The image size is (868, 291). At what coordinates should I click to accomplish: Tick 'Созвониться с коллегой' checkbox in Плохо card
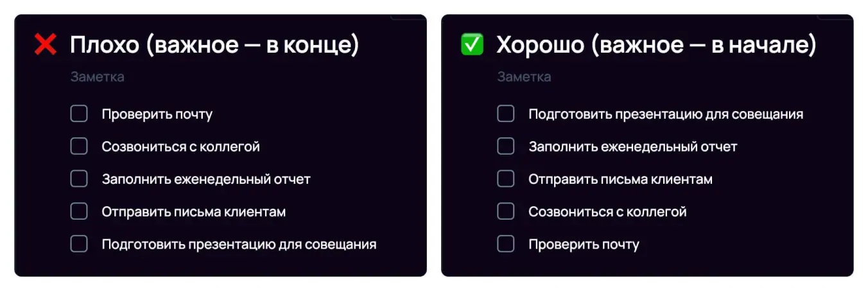(x=79, y=146)
